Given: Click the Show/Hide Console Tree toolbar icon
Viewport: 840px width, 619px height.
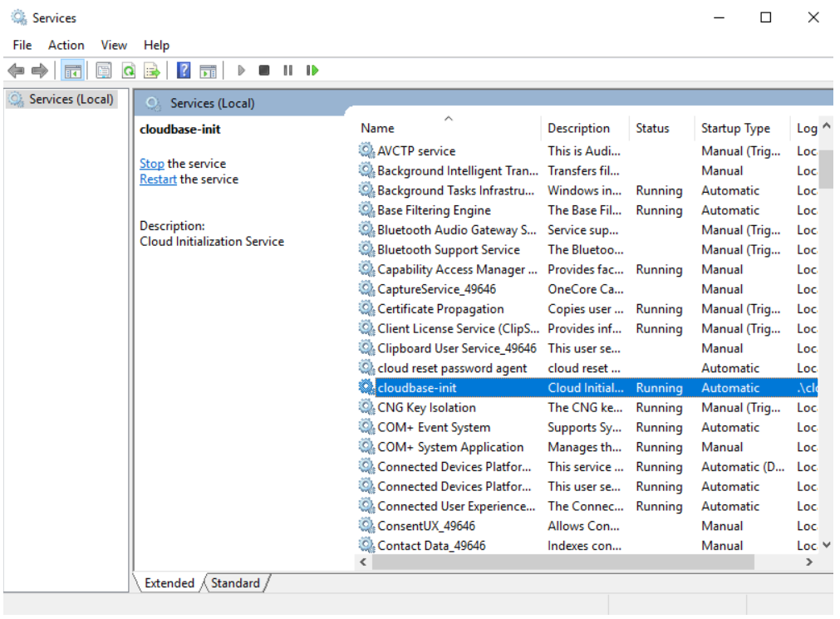Looking at the screenshot, I should coord(73,71).
